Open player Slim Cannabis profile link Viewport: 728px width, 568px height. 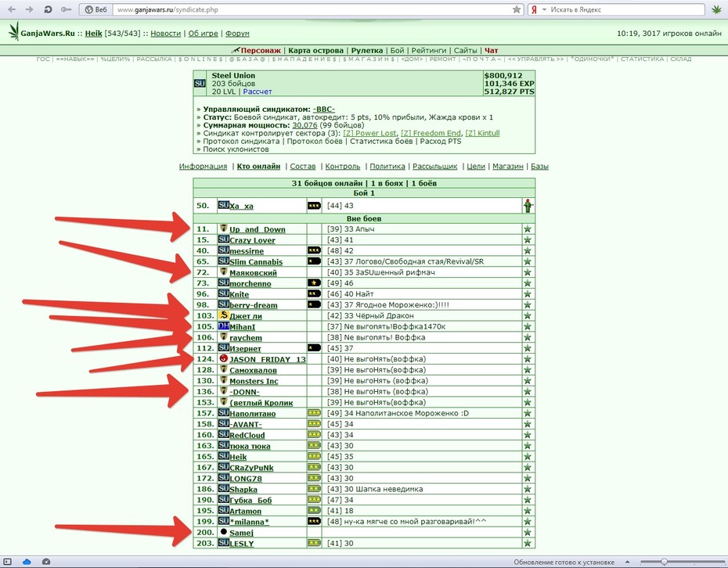coord(256,262)
